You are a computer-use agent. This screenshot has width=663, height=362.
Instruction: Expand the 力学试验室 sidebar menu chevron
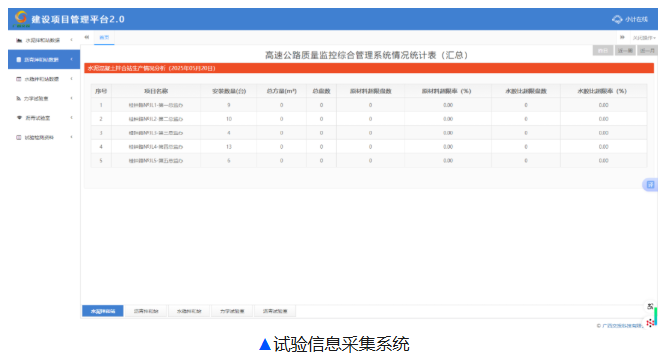(71, 99)
